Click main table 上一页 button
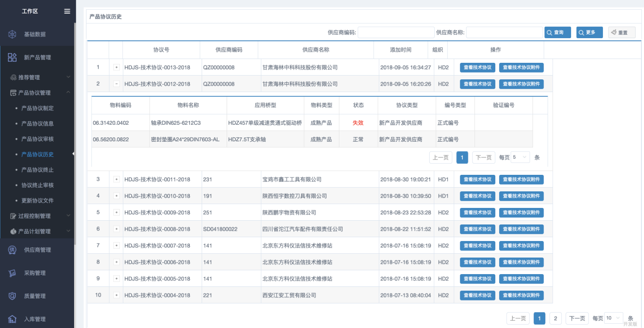This screenshot has width=644, height=328. [518, 318]
